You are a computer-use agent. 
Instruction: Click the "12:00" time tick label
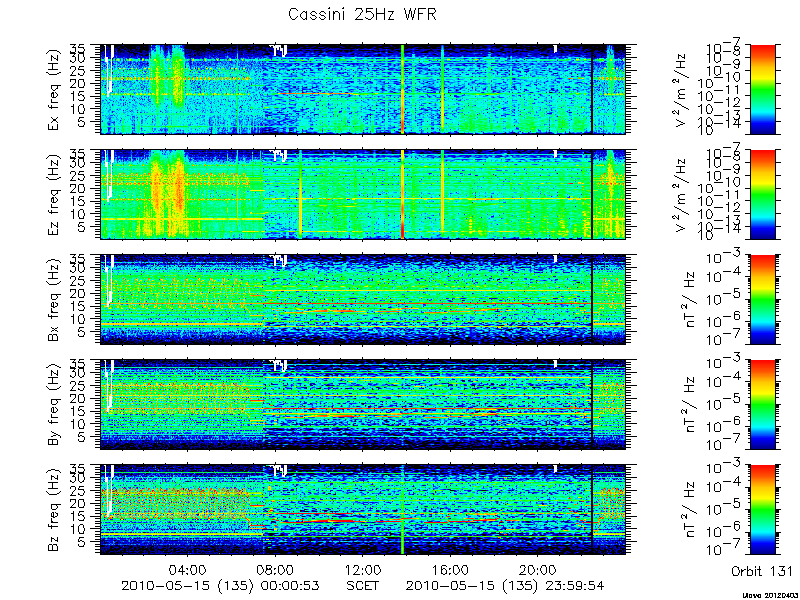[363, 569]
